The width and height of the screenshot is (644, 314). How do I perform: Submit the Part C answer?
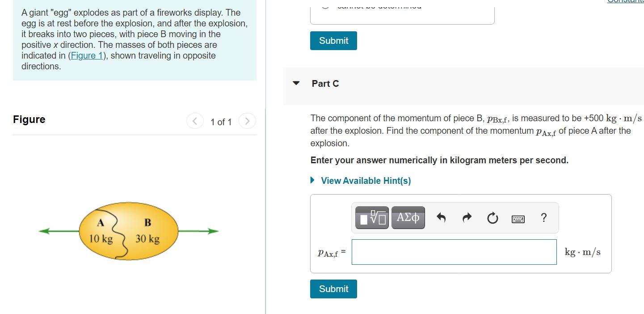point(333,289)
